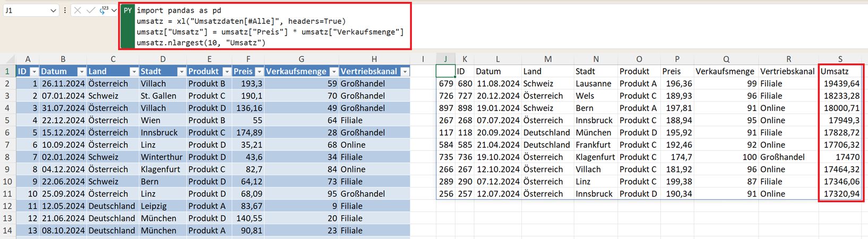Open the Land column filter dropdown

coord(134,72)
